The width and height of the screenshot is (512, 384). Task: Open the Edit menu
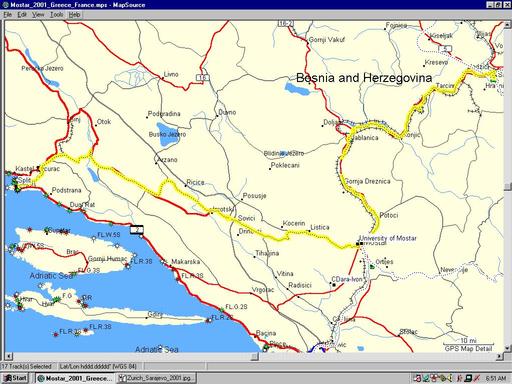[x=22, y=15]
